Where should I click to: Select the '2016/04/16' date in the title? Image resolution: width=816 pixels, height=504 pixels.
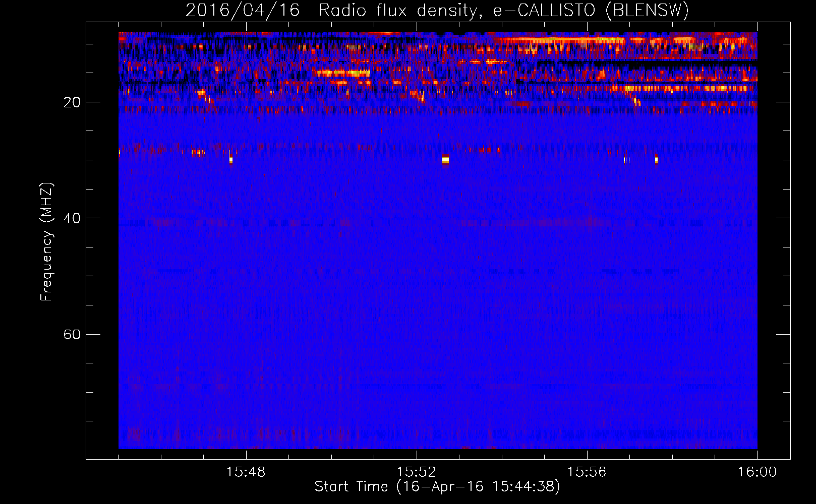tap(243, 10)
